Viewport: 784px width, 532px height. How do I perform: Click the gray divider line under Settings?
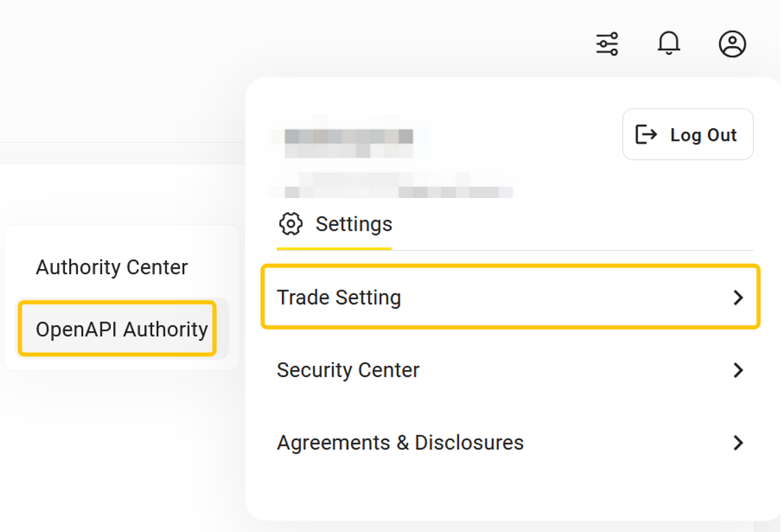(x=572, y=250)
